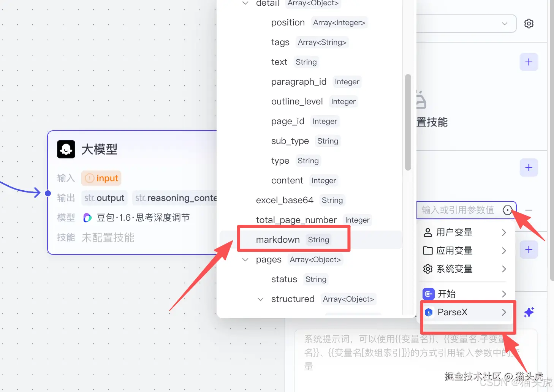Select the markdown String variable
Image resolution: width=554 pixels, height=392 pixels.
tap(278, 239)
